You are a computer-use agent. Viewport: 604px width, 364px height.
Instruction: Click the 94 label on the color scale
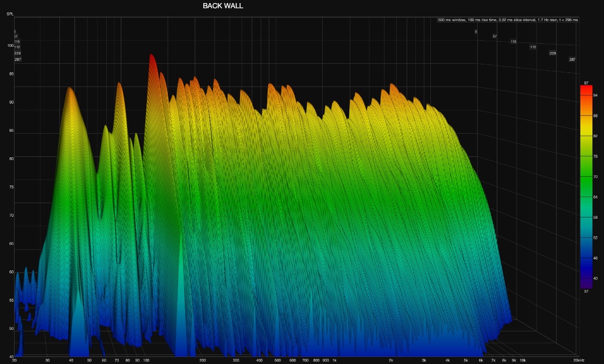594,95
